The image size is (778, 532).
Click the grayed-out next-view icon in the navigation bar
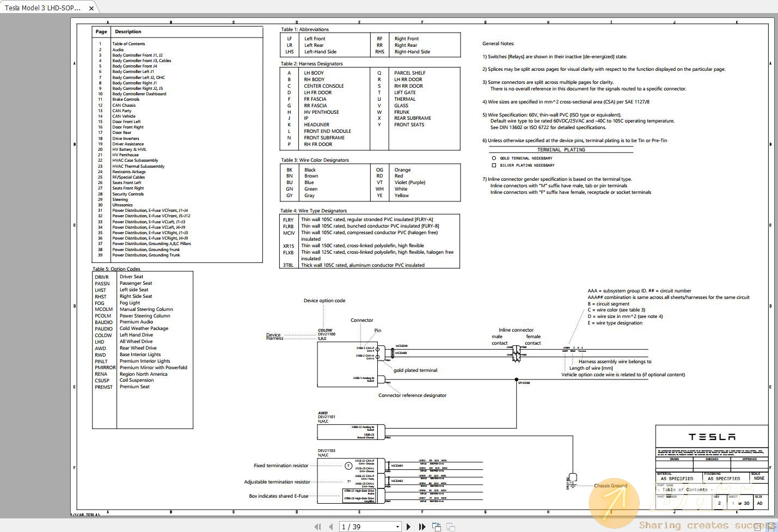(451, 527)
